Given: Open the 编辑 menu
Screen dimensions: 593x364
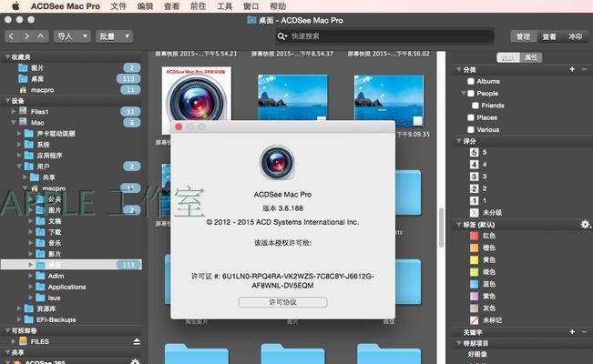Looking at the screenshot, I should point(145,6).
